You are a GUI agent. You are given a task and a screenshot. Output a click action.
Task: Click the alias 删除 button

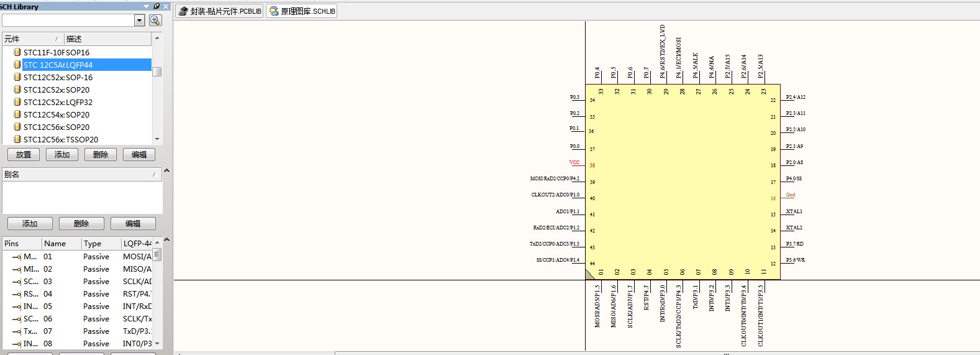click(x=81, y=224)
